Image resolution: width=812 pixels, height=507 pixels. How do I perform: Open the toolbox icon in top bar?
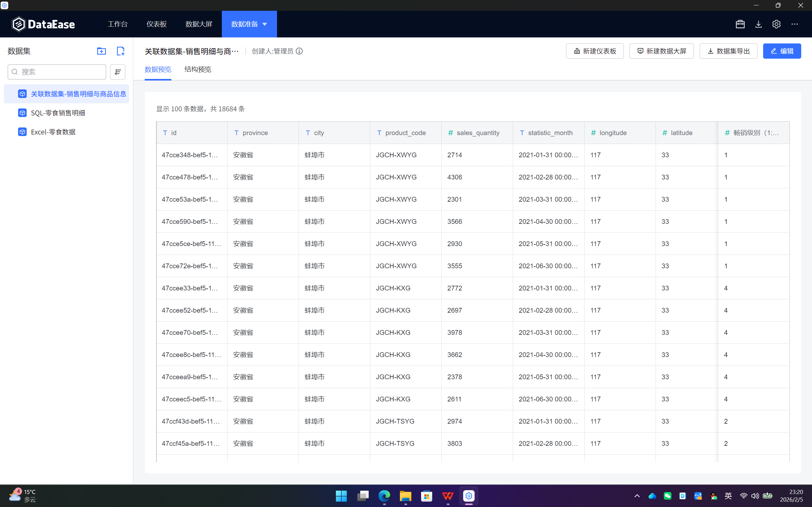click(740, 24)
